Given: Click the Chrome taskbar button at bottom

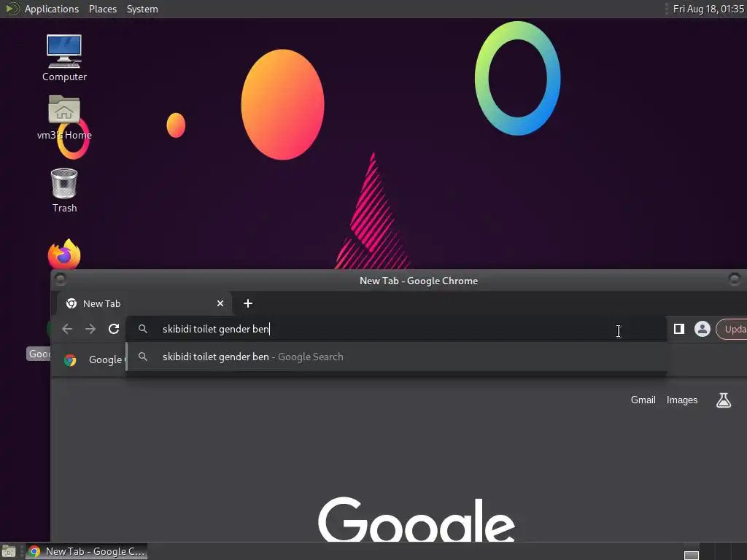Looking at the screenshot, I should click(x=86, y=551).
